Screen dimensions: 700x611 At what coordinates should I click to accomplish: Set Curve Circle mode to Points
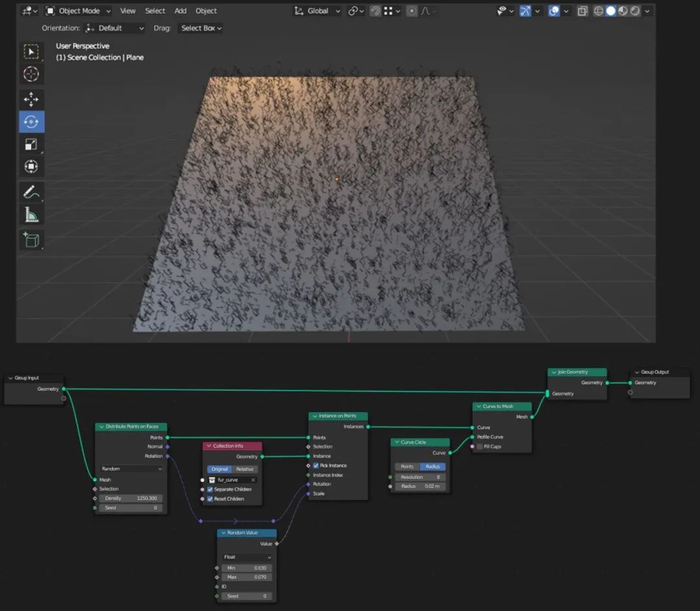407,467
